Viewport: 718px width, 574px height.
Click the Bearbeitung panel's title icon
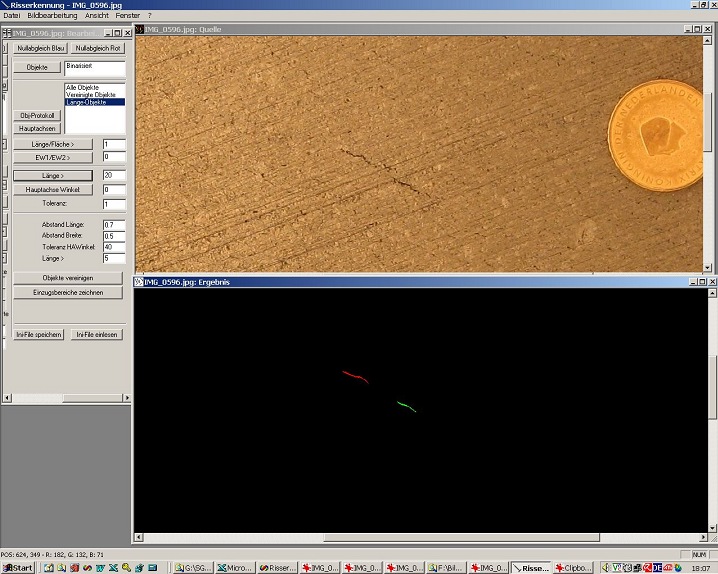7,33
